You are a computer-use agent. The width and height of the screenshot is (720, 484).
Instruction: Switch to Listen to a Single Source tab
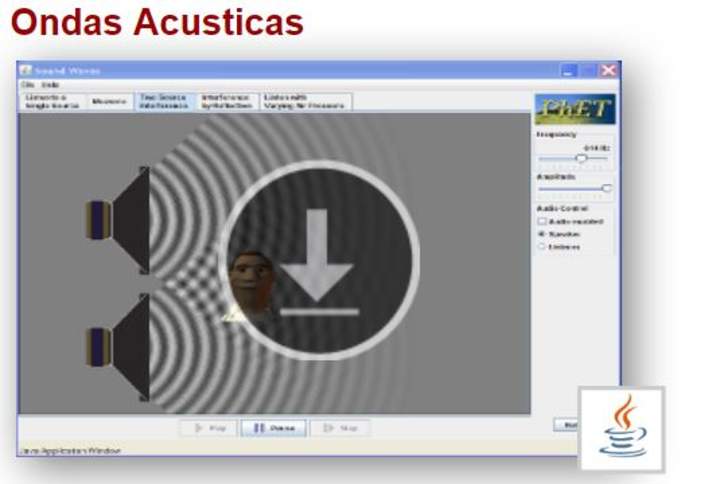tap(52, 101)
